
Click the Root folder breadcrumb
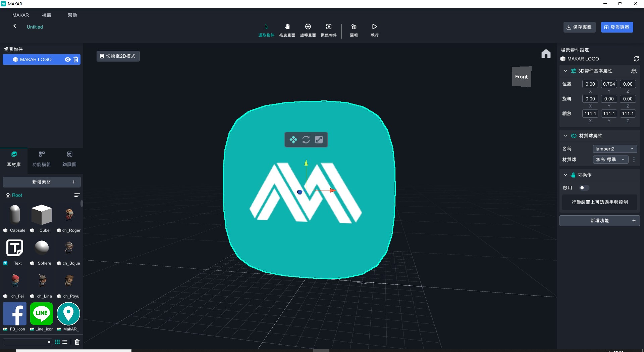tap(14, 195)
